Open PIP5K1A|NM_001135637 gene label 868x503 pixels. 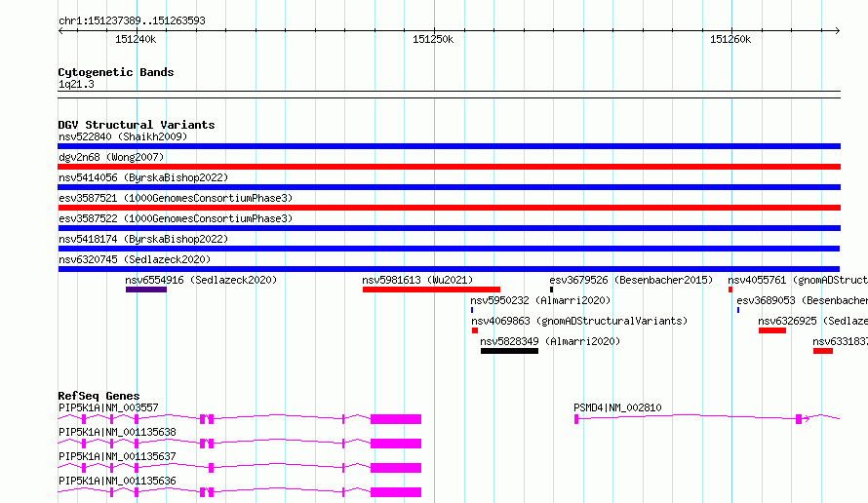pyautogui.click(x=117, y=456)
